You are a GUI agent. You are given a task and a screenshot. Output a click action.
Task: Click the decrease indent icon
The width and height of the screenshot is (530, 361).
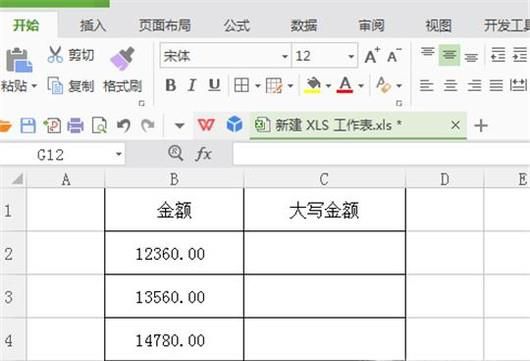(498, 55)
